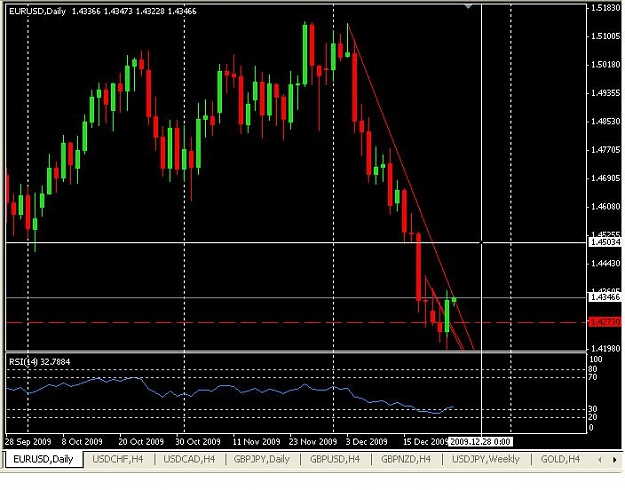
Task: Click the 11 Nov 2009 date label
Action: [x=256, y=442]
